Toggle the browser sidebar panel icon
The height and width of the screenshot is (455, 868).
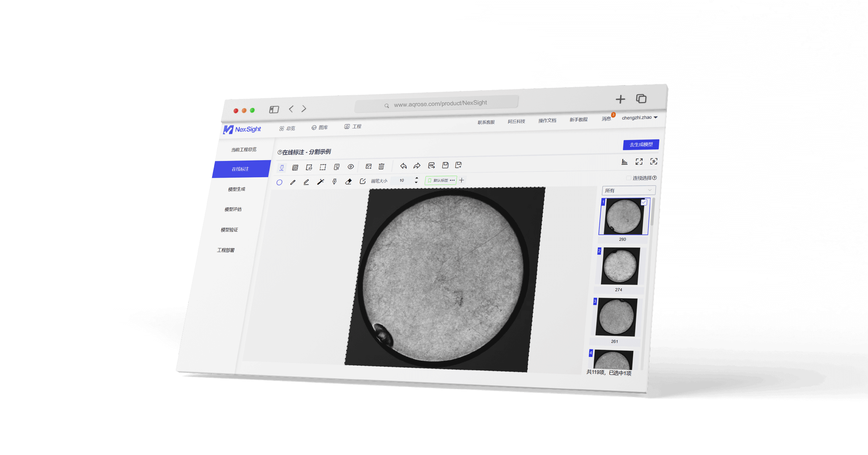[274, 109]
